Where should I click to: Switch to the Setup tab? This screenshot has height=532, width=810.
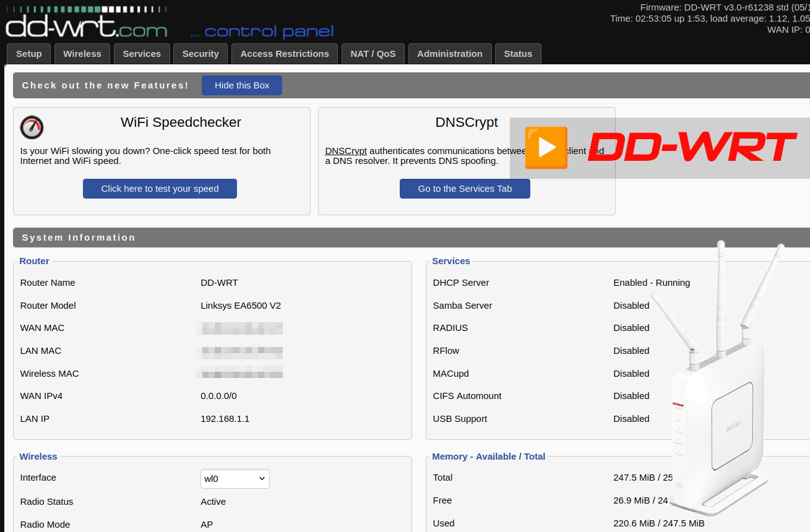pyautogui.click(x=28, y=53)
